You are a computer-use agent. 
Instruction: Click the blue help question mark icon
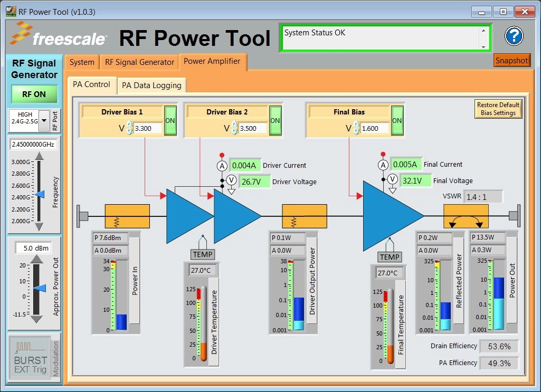(x=514, y=36)
